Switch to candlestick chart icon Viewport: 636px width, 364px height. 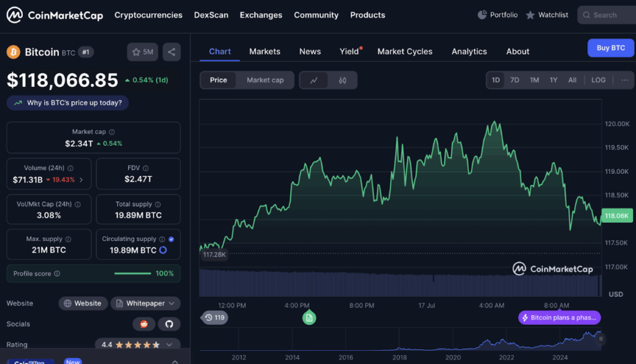pyautogui.click(x=342, y=80)
